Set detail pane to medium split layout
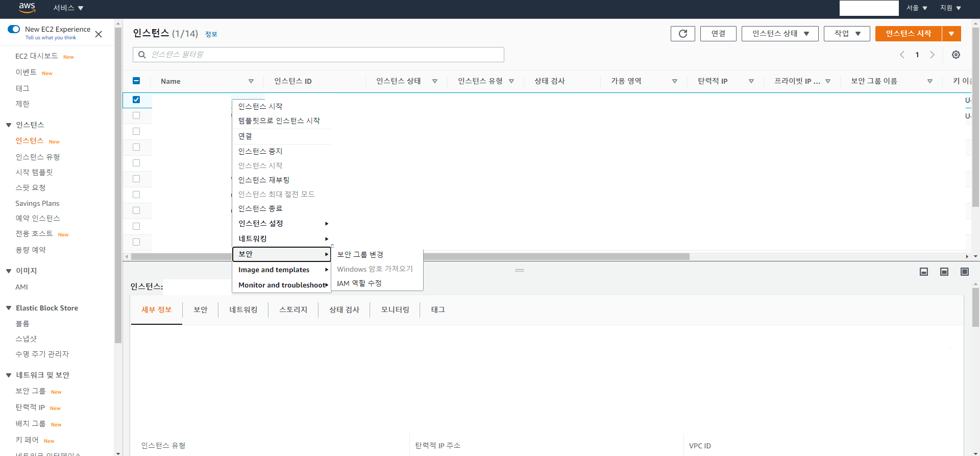980x456 pixels. [944, 272]
